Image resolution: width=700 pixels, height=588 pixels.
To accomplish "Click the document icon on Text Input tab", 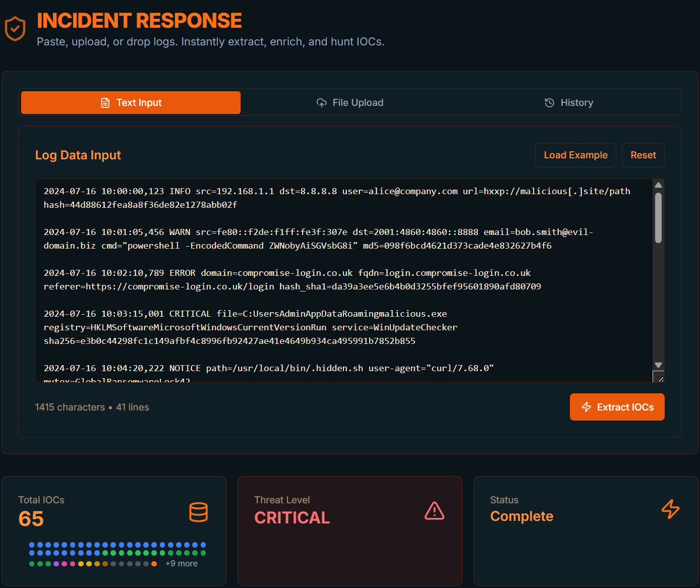I will [105, 103].
